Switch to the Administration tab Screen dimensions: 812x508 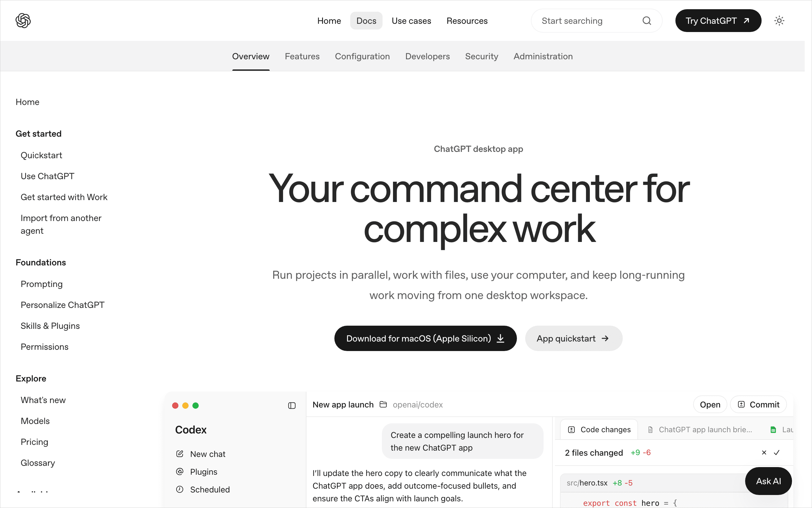[x=543, y=56]
